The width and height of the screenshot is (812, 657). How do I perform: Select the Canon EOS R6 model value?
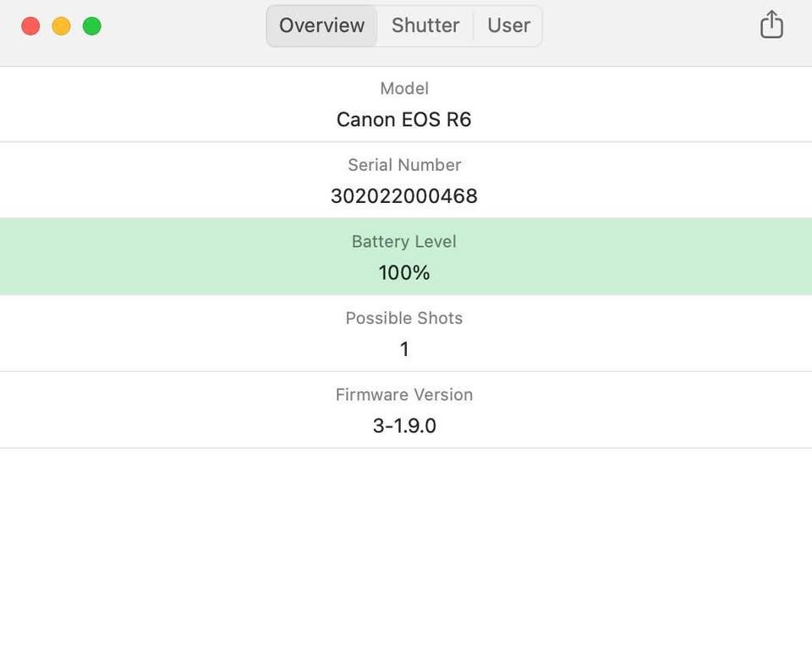click(x=404, y=119)
